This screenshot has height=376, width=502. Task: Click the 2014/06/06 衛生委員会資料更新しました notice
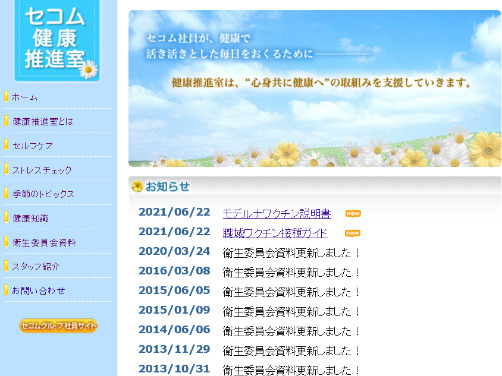pyautogui.click(x=291, y=331)
